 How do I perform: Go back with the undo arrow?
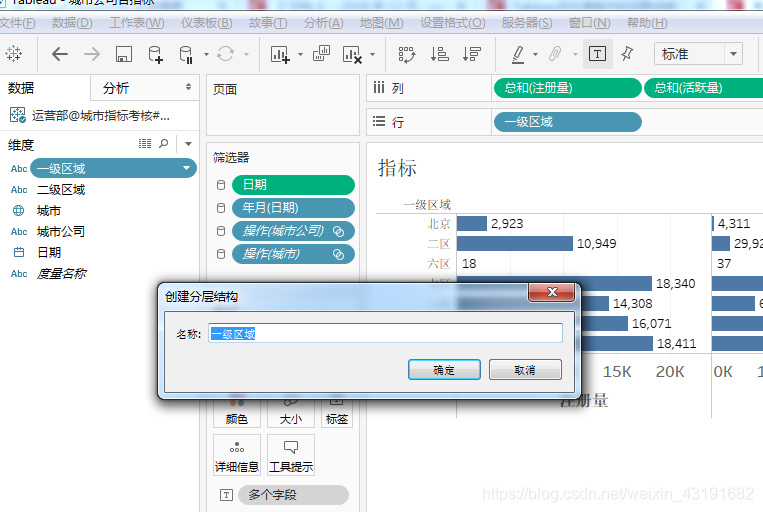coord(59,54)
